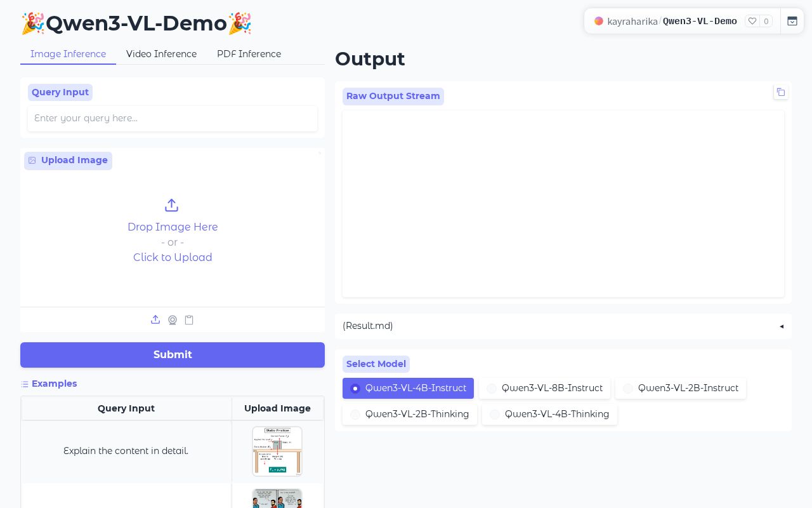Click the Qwen3-VL-Demo page title

(x=136, y=23)
